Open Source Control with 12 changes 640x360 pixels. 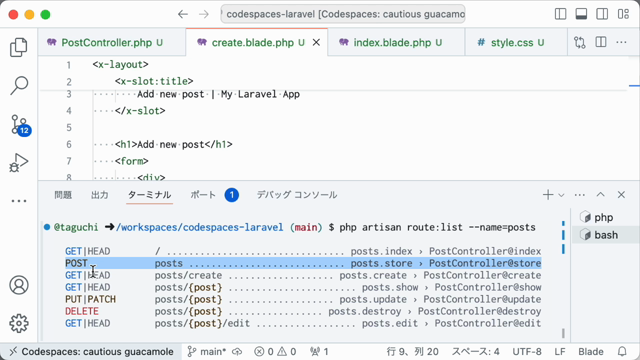point(19,124)
